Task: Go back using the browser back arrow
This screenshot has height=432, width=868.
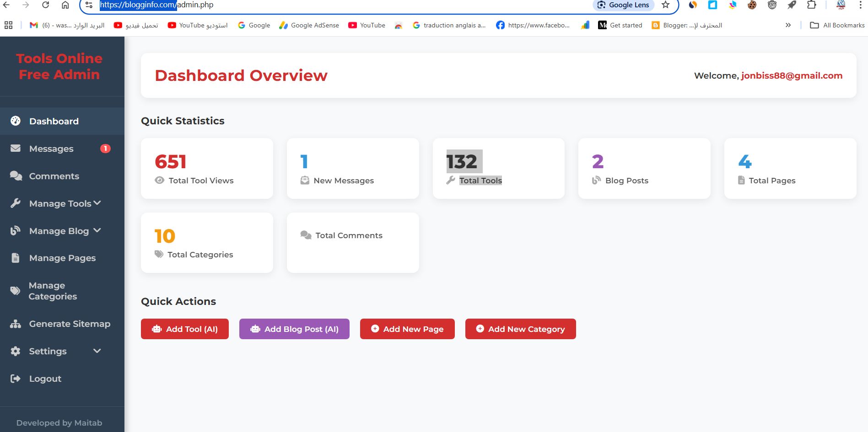Action: point(6,5)
